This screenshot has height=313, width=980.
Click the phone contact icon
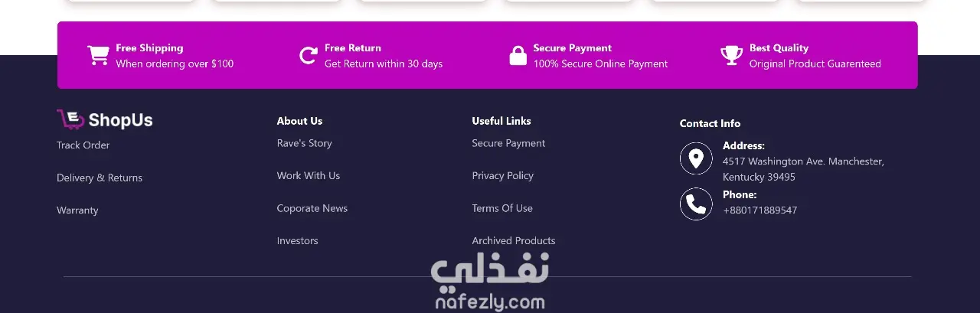coord(696,204)
